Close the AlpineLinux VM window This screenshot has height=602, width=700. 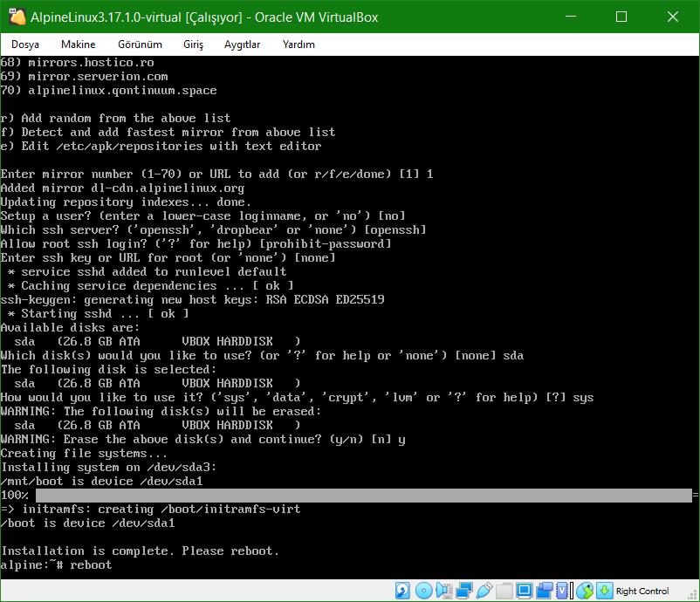(x=673, y=17)
